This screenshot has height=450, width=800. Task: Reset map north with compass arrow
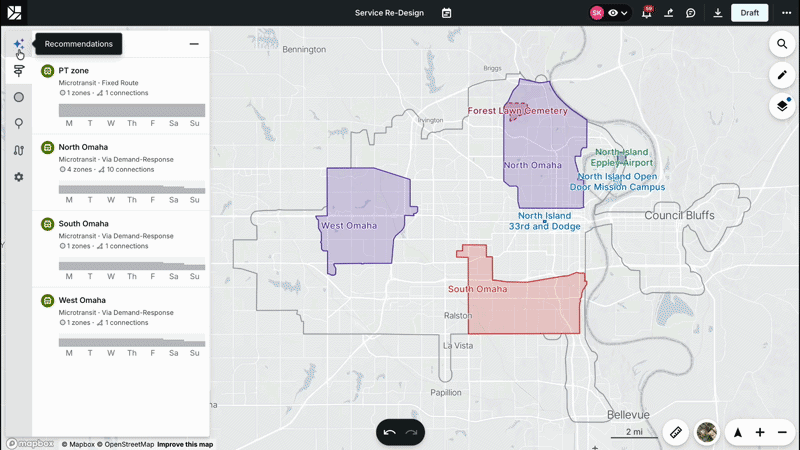[x=738, y=433]
